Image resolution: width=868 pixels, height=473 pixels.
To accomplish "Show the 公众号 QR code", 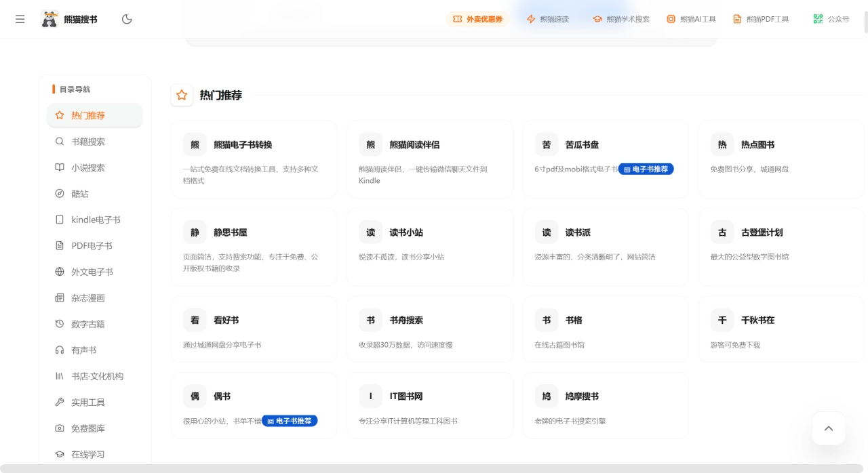I will (831, 19).
